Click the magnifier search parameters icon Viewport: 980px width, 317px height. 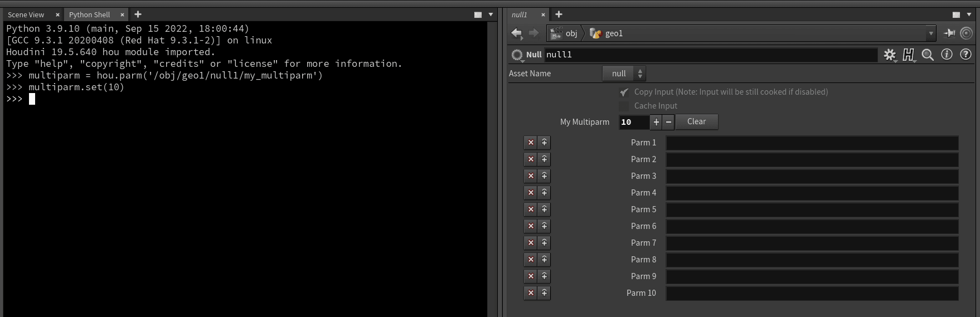tap(928, 55)
